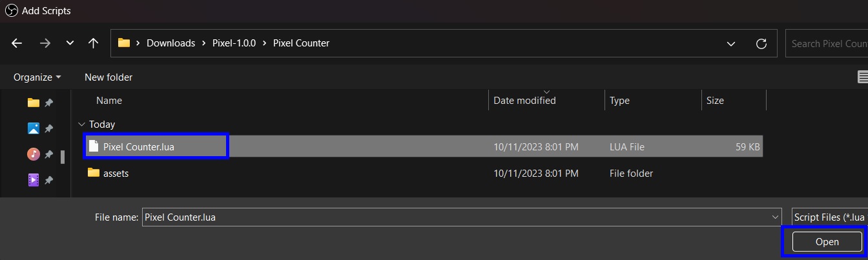Click the OBS icon in title bar
The width and height of the screenshot is (868, 260).
11,10
